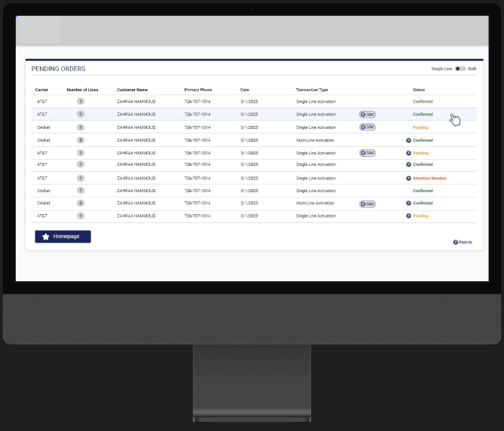Click date 3/1/2023 on the Attention Needed row

(x=249, y=179)
